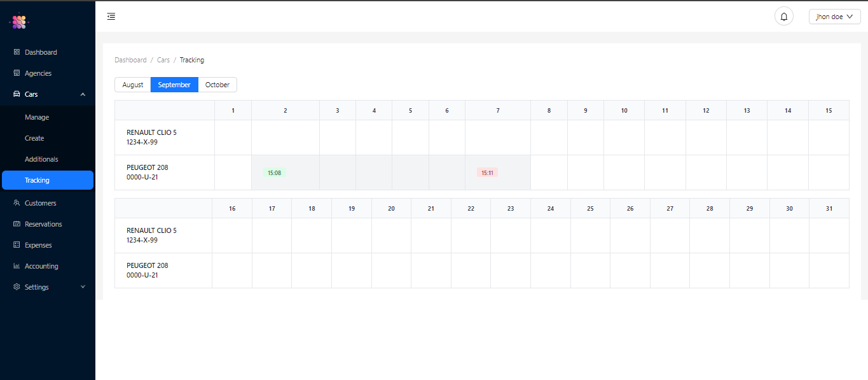The height and width of the screenshot is (380, 868).
Task: Click the Agencies icon in sidebar
Action: (17, 73)
